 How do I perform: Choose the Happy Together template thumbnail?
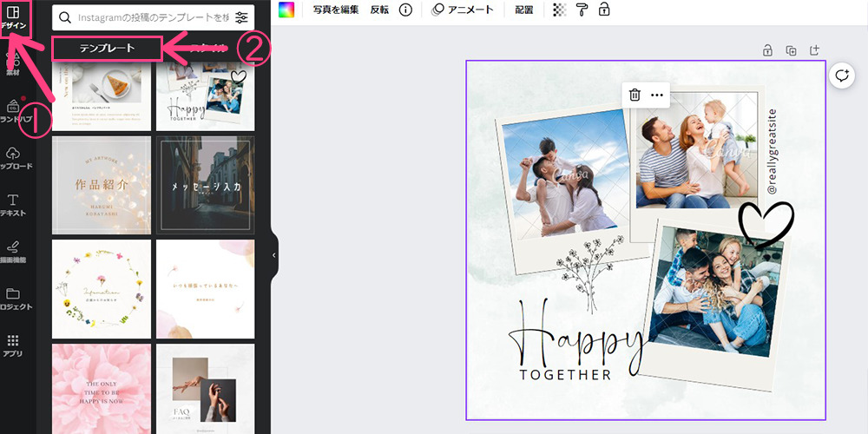206,96
